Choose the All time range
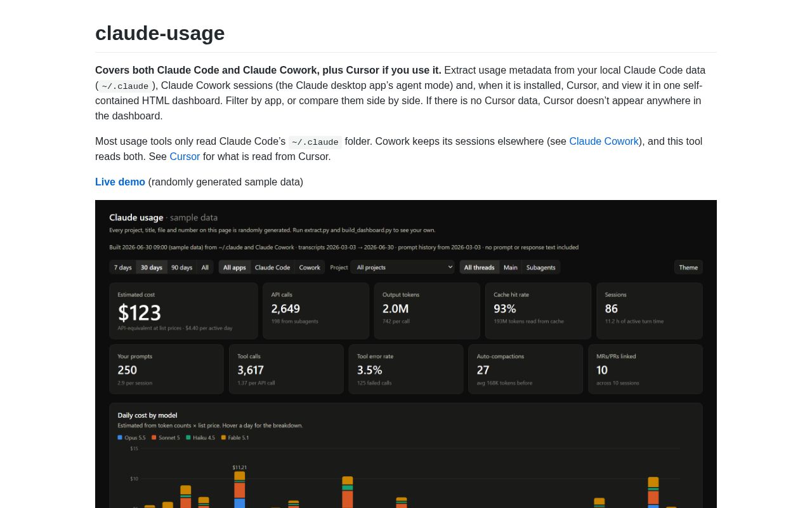This screenshot has width=812, height=508. (205, 267)
